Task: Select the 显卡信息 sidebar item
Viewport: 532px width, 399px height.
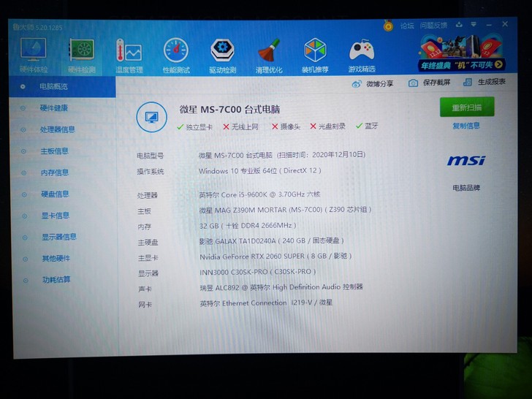Action: 56,216
